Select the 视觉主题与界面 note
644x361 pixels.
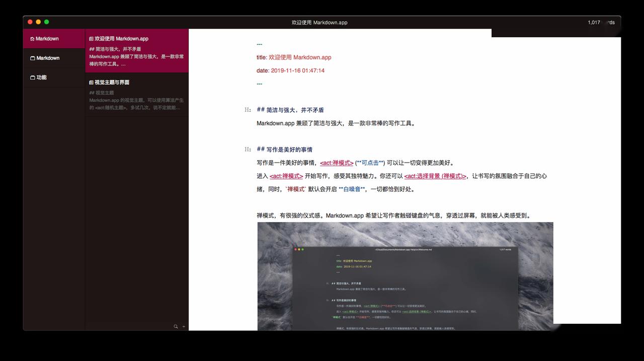[x=137, y=95]
